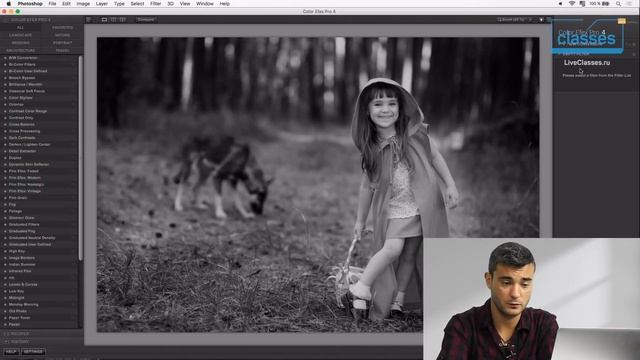Change preview background color with lightbulb icon
640x360 pixels.
pos(541,19)
